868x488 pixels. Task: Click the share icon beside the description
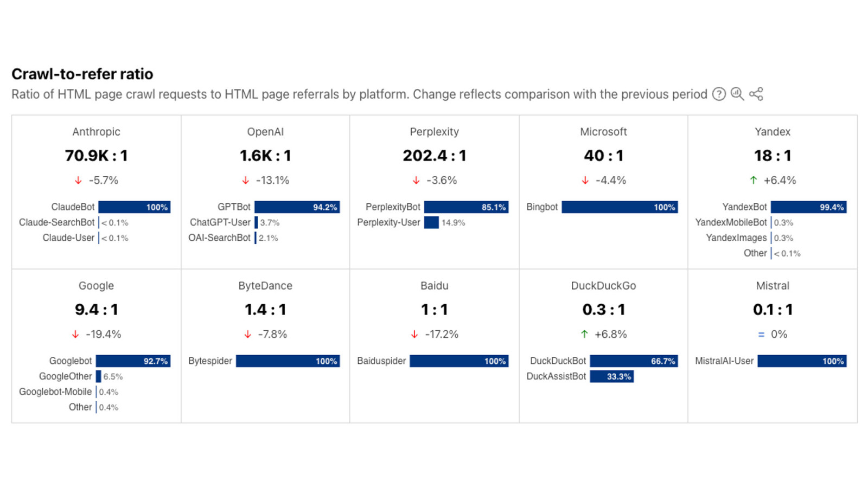coord(756,94)
